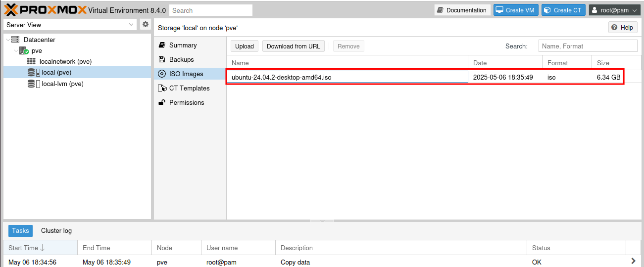644x267 pixels.
Task: Sort ISO list by Format column
Action: click(567, 63)
